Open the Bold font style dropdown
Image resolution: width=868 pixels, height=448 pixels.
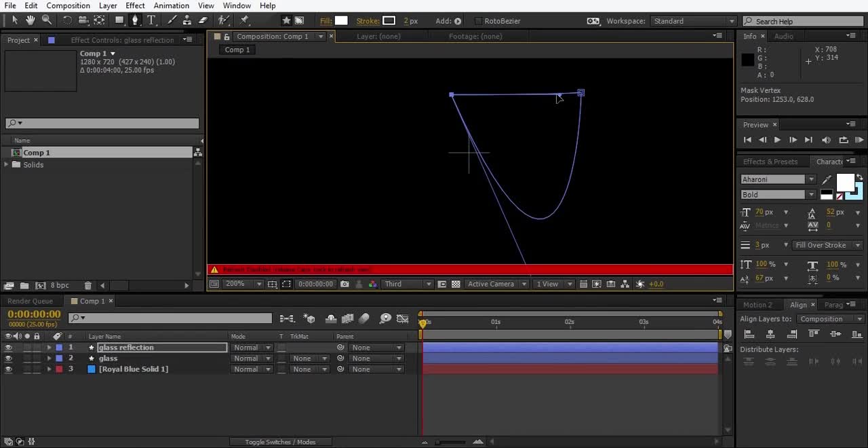tap(778, 195)
